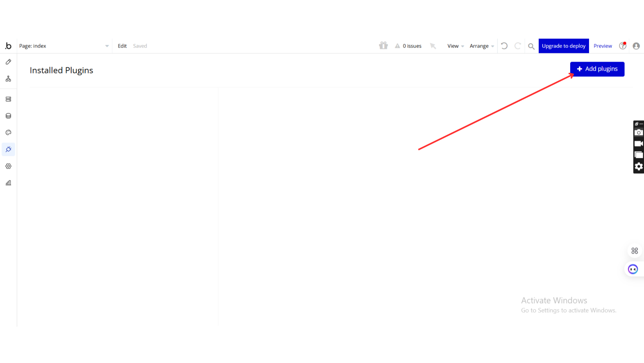Viewport: 644px width, 363px height.
Task: Open the Settings tab gear icon
Action: click(8, 166)
